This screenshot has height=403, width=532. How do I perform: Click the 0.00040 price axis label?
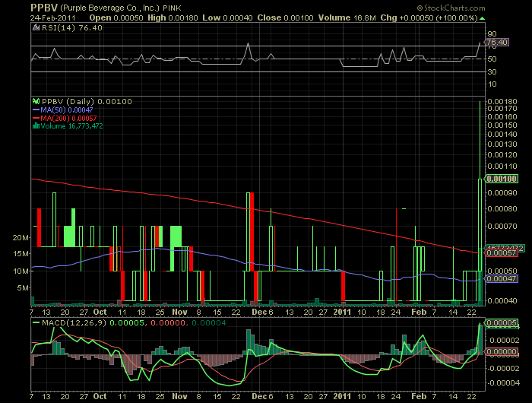pos(502,300)
